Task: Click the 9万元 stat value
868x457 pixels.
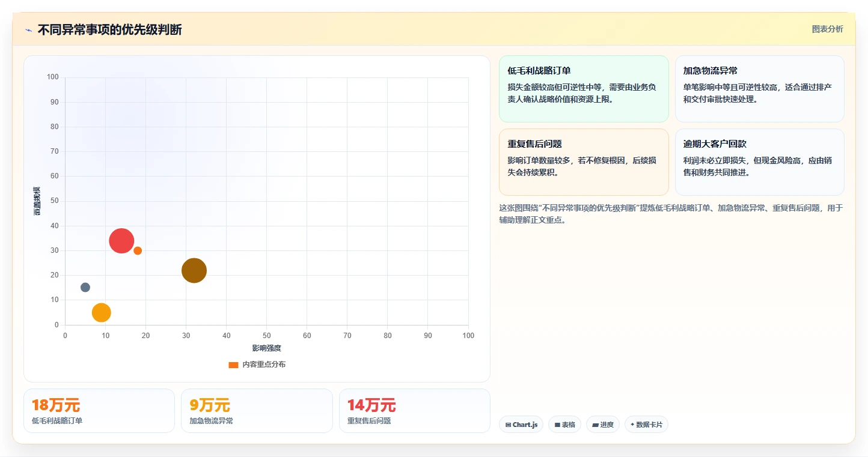Action: coord(210,405)
